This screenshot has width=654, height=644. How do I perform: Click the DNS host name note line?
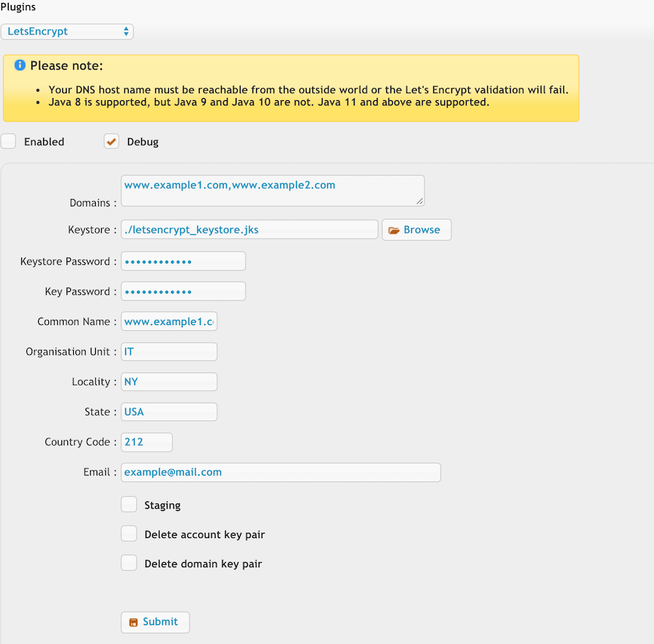pyautogui.click(x=308, y=90)
